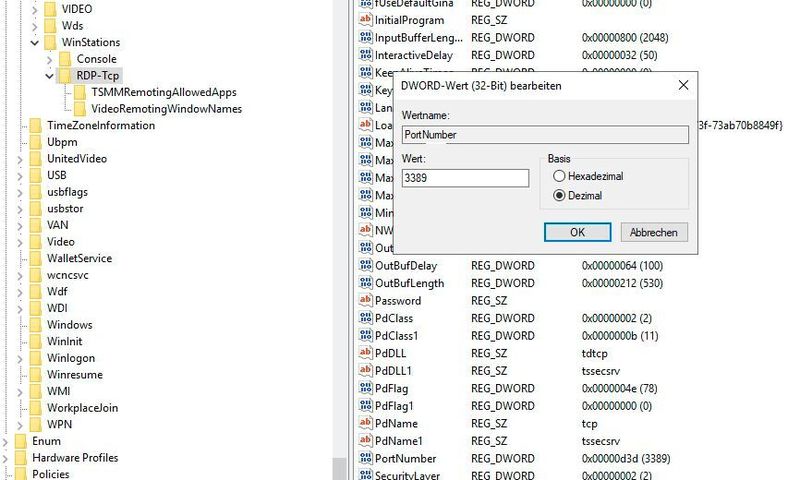Expand the Enum tree node

pos(5,442)
